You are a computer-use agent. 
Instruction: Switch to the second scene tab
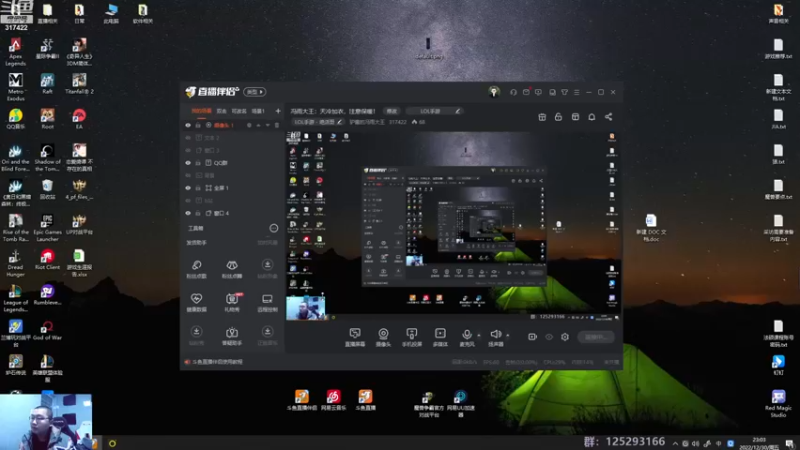click(x=221, y=111)
